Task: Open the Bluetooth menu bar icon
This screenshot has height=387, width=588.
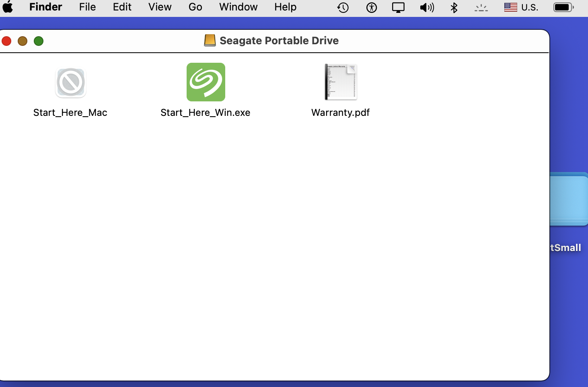Action: pos(454,7)
